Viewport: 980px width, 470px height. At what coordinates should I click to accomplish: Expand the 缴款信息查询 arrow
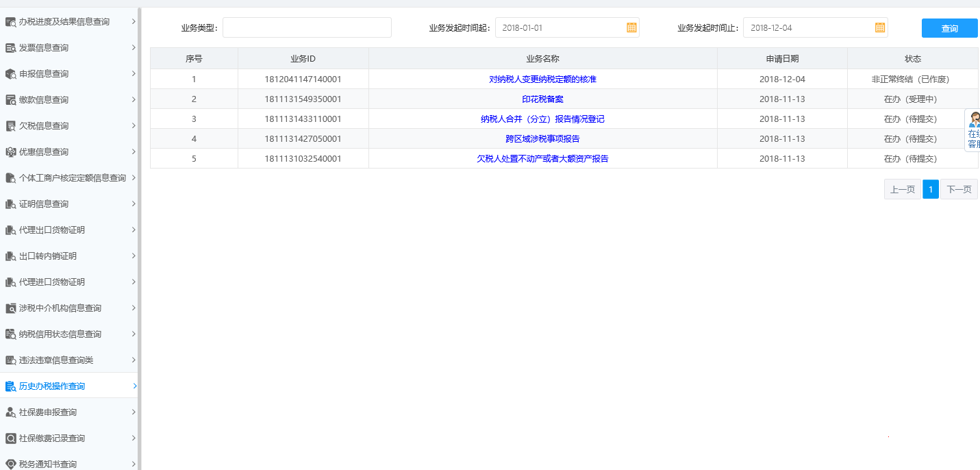(134, 100)
